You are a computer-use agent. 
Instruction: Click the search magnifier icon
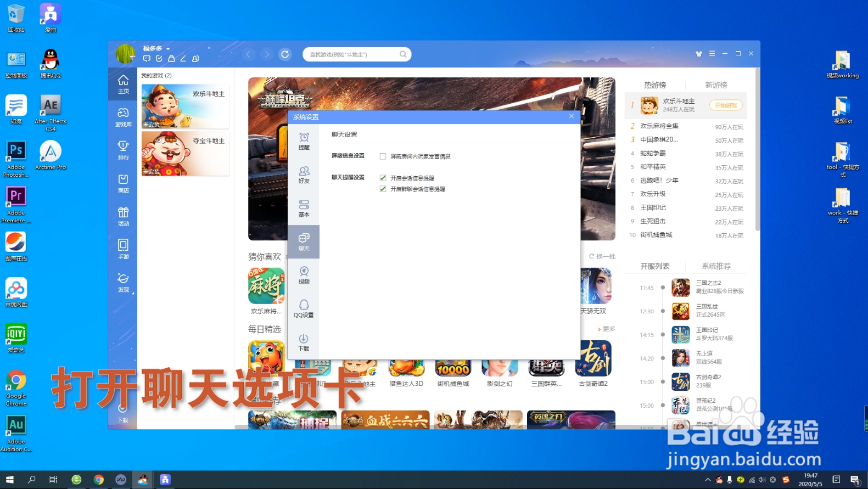403,54
